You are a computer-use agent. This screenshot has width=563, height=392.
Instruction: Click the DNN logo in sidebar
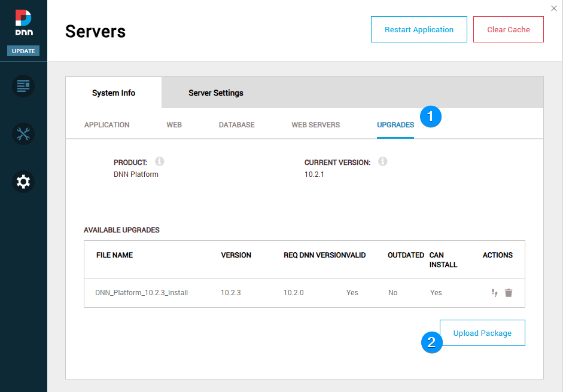click(24, 23)
